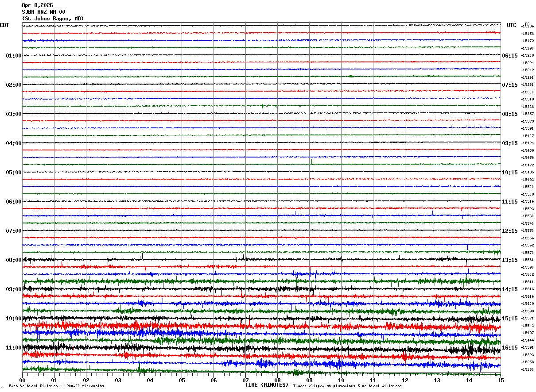Image resolution: width=536 pixels, height=392 pixels.
Task: Click the DC offset value -15500
Action: click(528, 187)
